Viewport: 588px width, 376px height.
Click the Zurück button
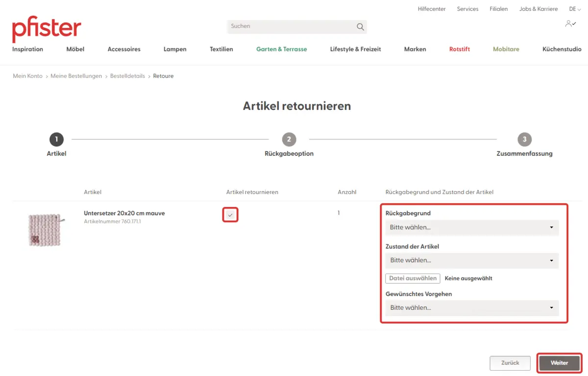[x=510, y=363]
